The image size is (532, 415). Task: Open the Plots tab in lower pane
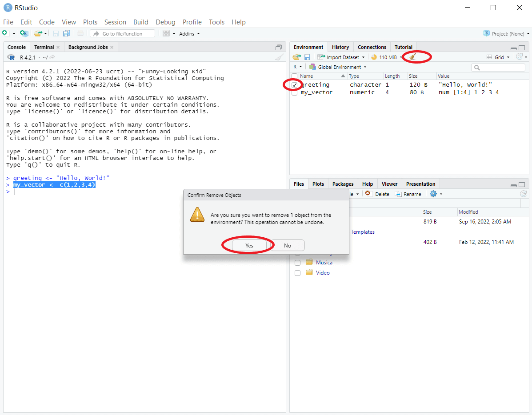pos(318,184)
